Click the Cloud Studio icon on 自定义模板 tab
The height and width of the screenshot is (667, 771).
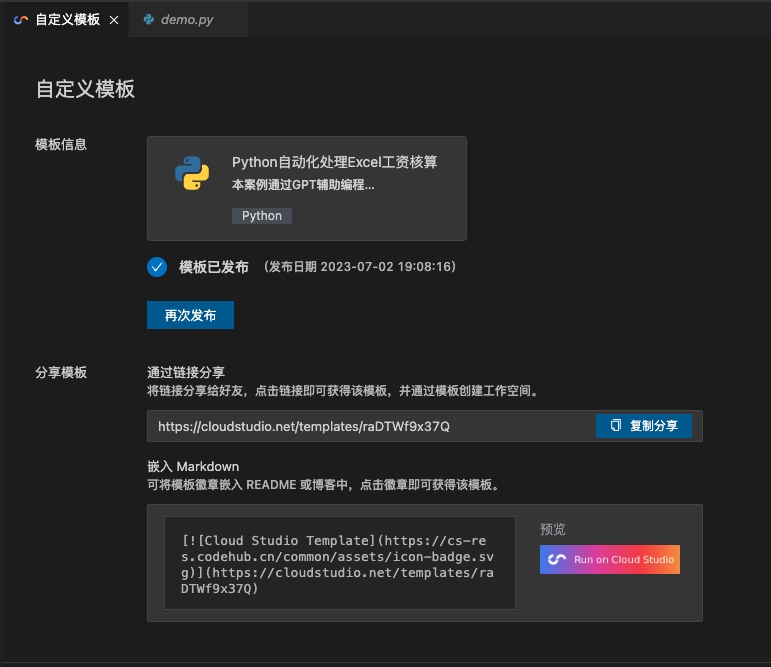[21, 20]
